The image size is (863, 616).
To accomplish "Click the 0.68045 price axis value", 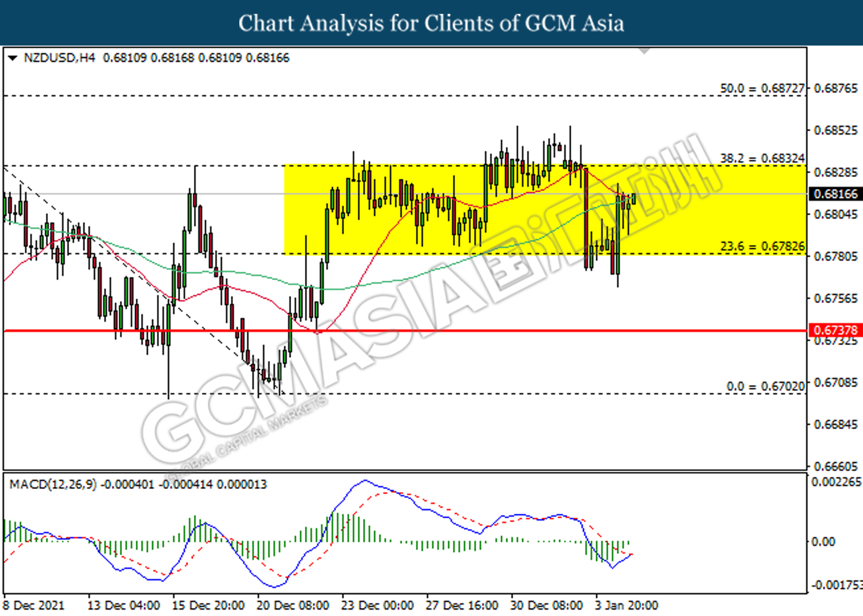I will point(835,215).
